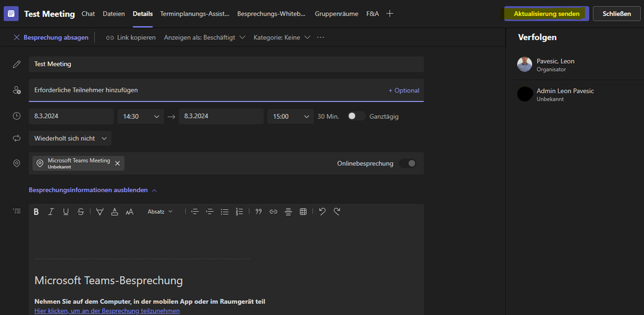This screenshot has height=315, width=644.
Task: Click the Aktualisierung senden button
Action: [x=546, y=14]
